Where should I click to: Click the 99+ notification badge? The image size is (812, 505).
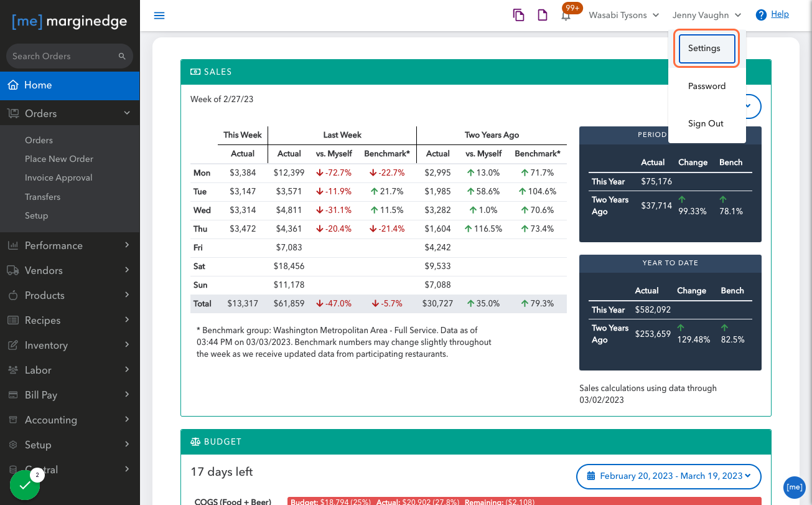[x=572, y=8]
